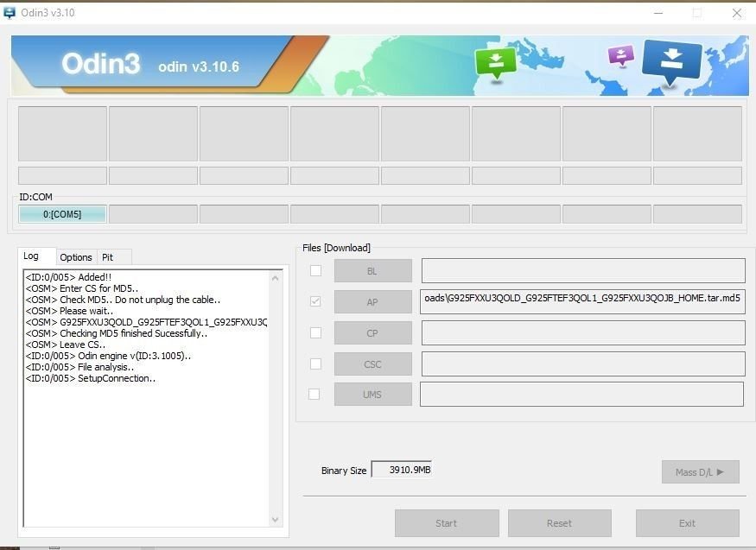The width and height of the screenshot is (756, 550).
Task: Click the UMS file browse button
Action: pyautogui.click(x=372, y=395)
